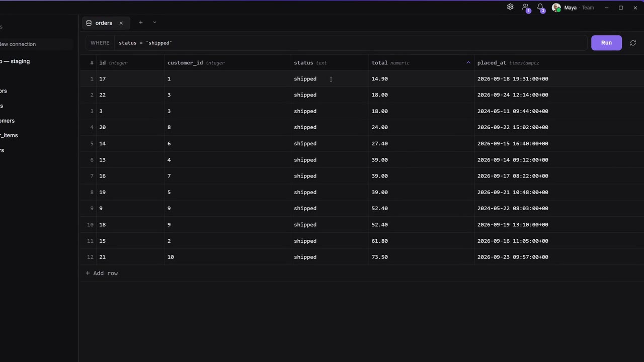
Task: Open Maya's account avatar menu
Action: 556,8
